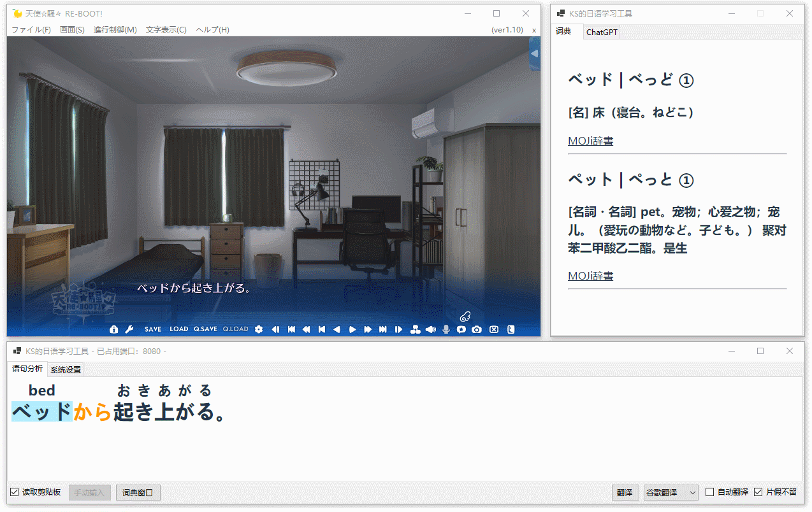Switch to the ChatGPT tab
812x512 pixels.
(x=602, y=32)
